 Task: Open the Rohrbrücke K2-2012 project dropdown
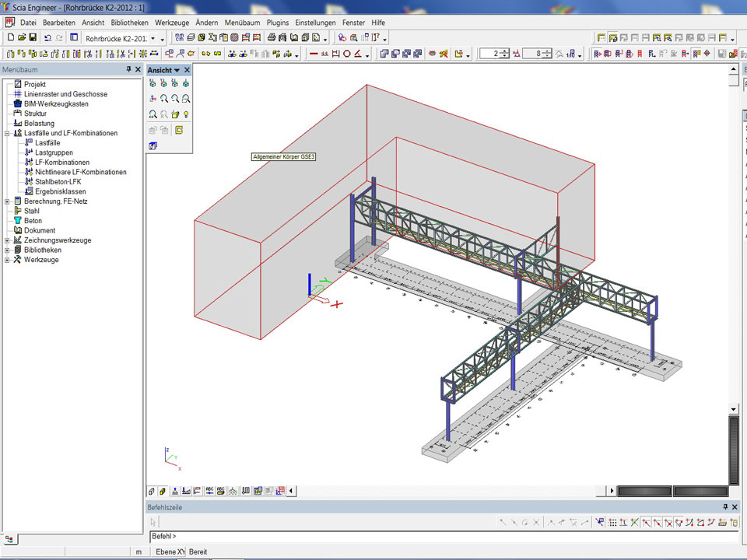(153, 38)
